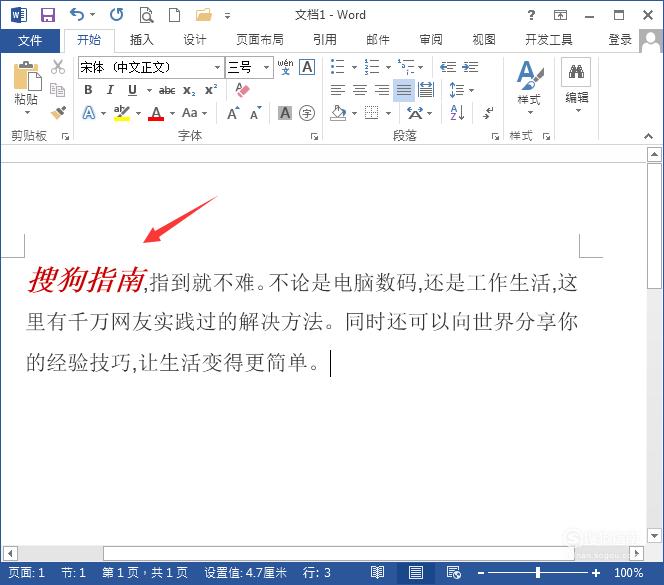664x585 pixels.
Task: Open the ribbon display options
Action: [560, 15]
